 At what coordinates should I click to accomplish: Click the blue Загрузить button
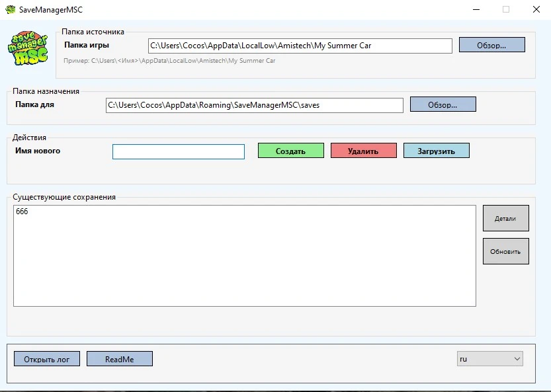[436, 151]
